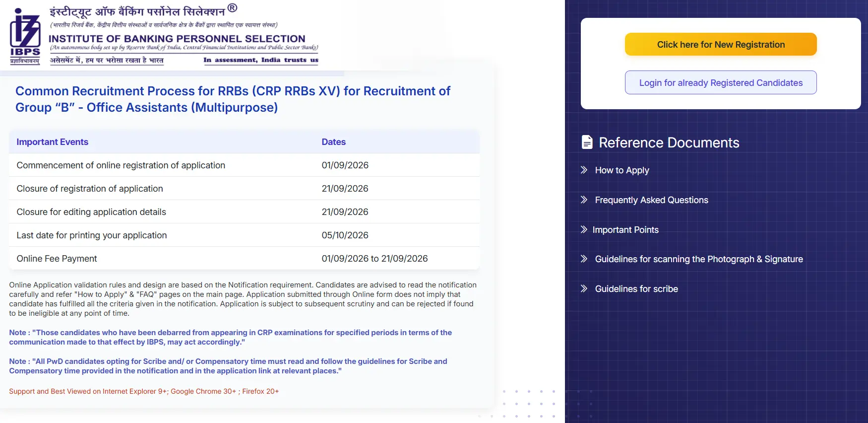Click the note about debarred candidates

click(231, 337)
